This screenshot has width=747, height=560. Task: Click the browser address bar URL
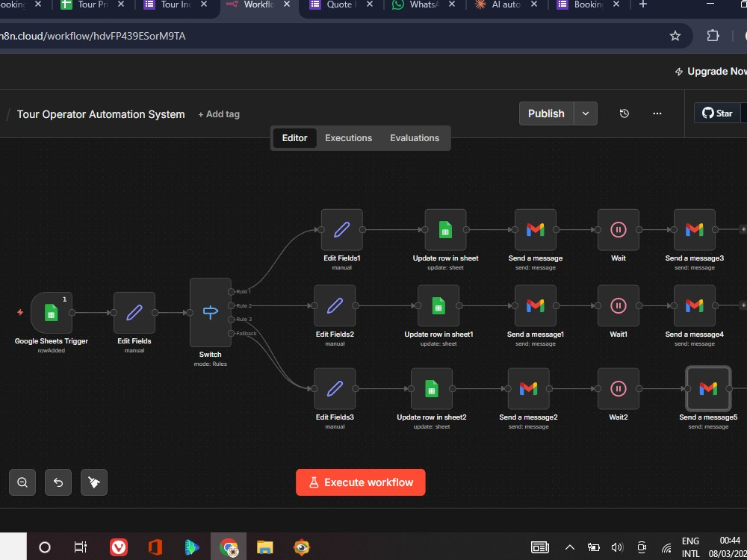click(x=93, y=36)
